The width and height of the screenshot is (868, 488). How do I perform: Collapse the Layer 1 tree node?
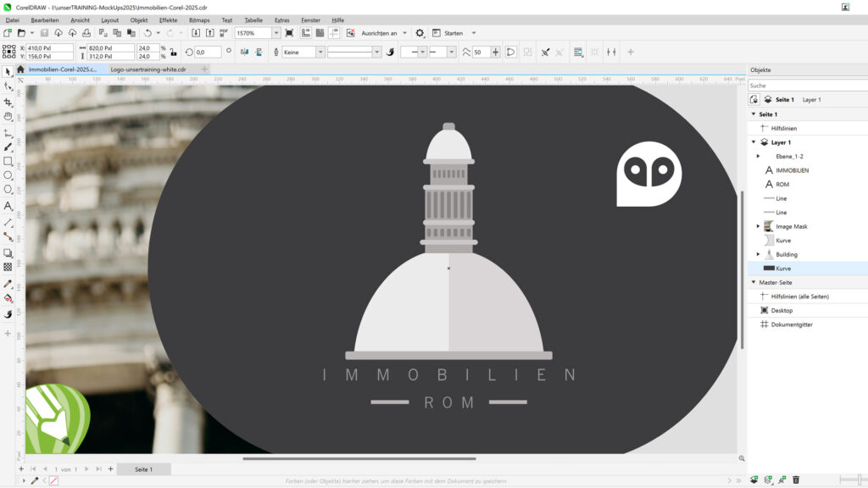click(x=754, y=142)
